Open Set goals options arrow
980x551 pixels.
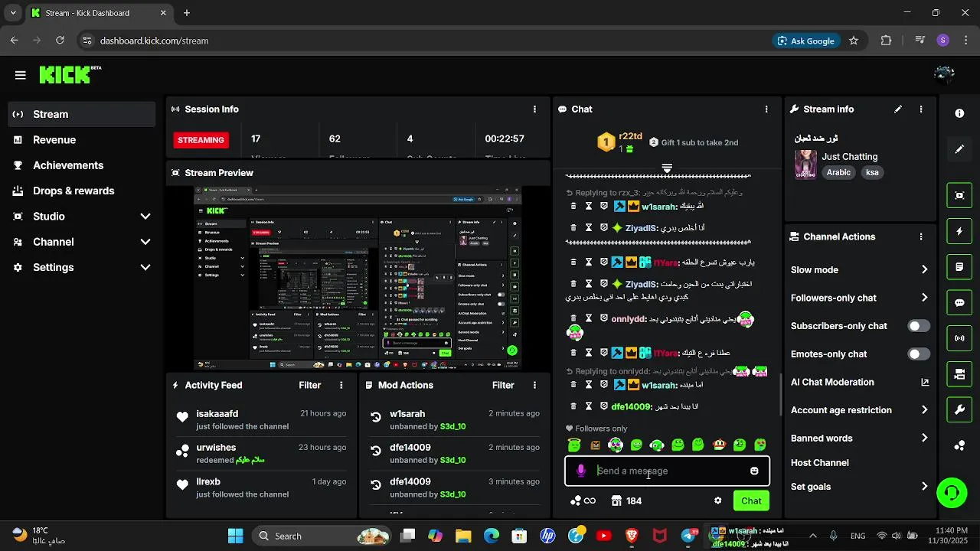924,487
